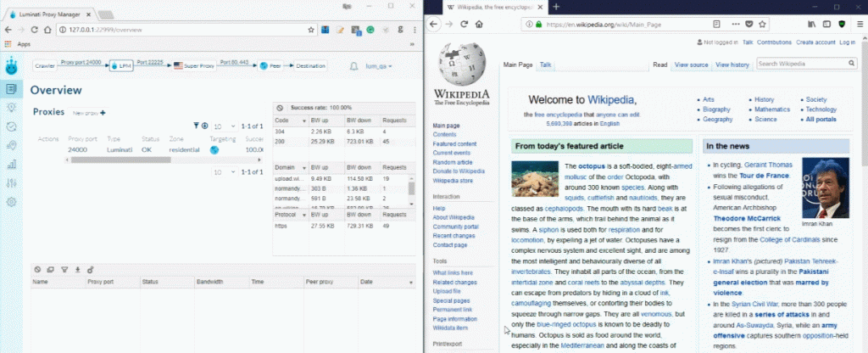The image size is (868, 353).
Task: Open the statistics bar chart sidebar icon
Action: pyautogui.click(x=12, y=165)
